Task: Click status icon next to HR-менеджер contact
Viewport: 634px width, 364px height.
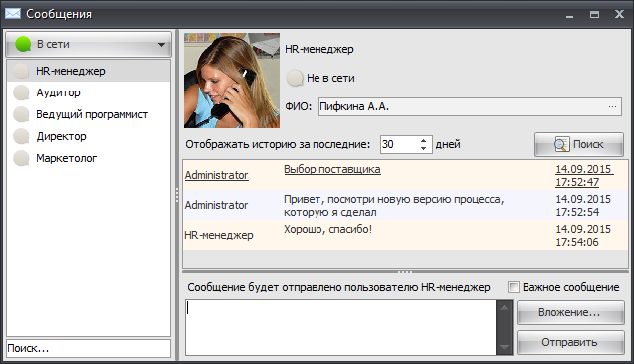Action: click(21, 71)
